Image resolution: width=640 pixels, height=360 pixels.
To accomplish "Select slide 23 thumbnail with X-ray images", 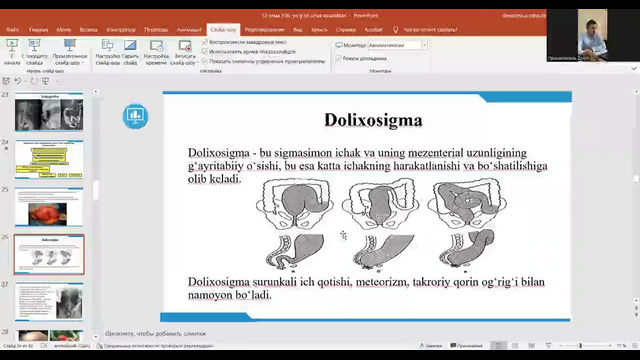I will pos(49,112).
